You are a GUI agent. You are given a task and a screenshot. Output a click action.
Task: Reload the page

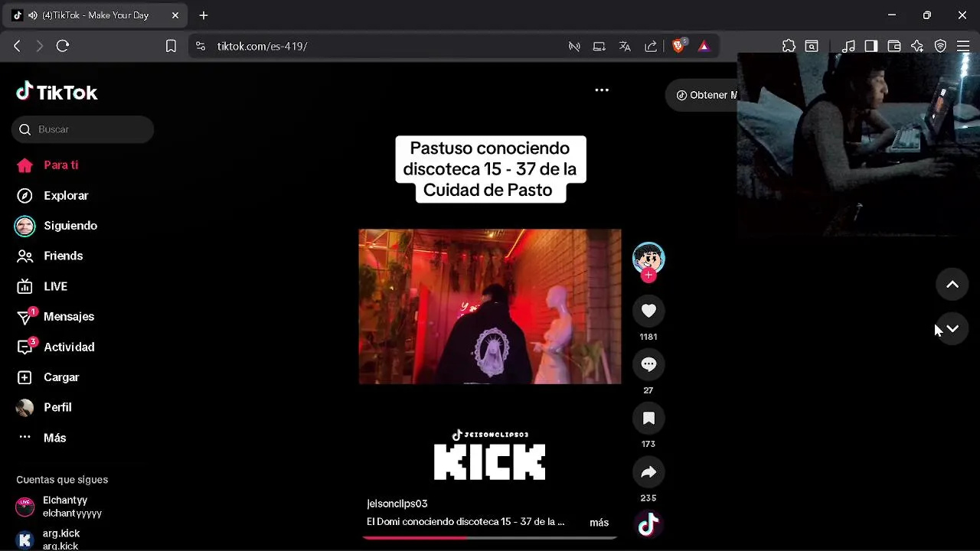63,46
